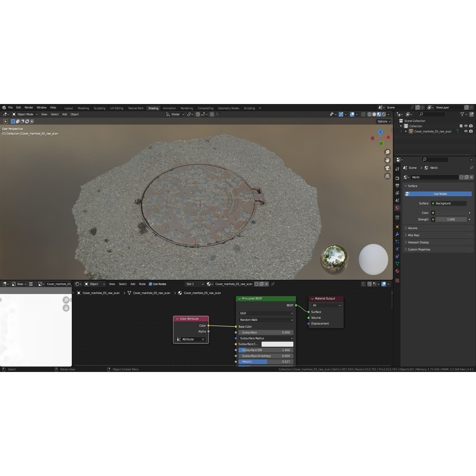The image size is (476, 476).
Task: Expand the Viewport Display panel
Action: click(418, 242)
